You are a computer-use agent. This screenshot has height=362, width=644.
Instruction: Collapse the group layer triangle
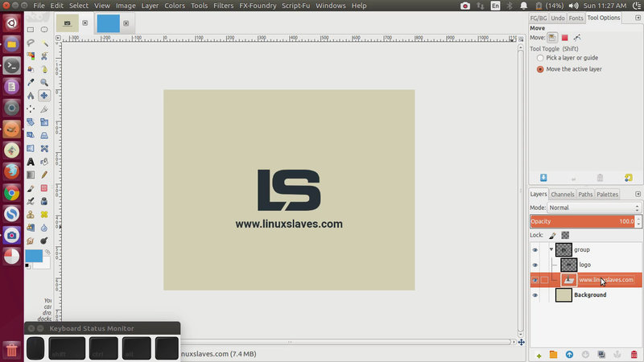click(x=551, y=249)
